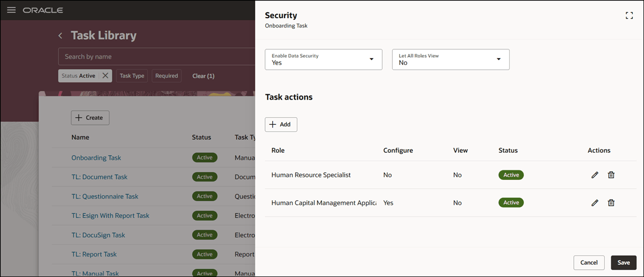Open the TL: Questionnaire Task link
The image size is (644, 277).
105,196
